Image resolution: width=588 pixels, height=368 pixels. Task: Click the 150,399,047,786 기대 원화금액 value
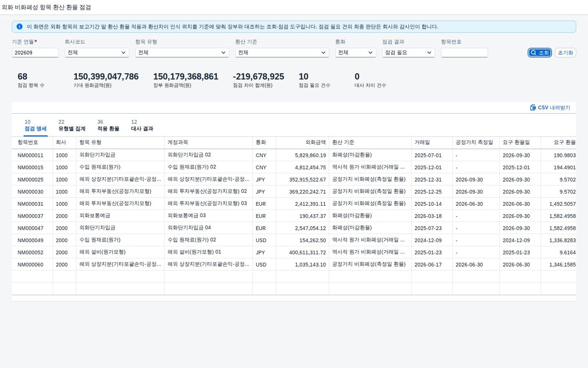(106, 76)
